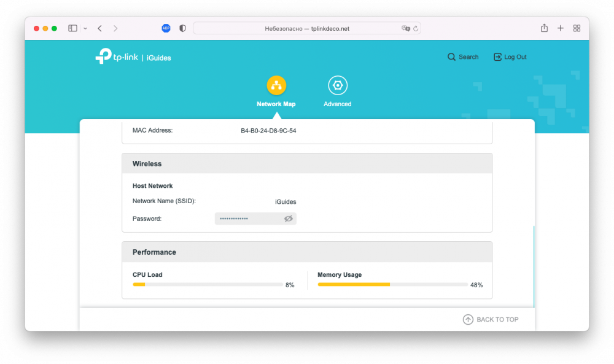Switch to the Advanced tab
Viewport: 614px width, 364px height.
337,91
